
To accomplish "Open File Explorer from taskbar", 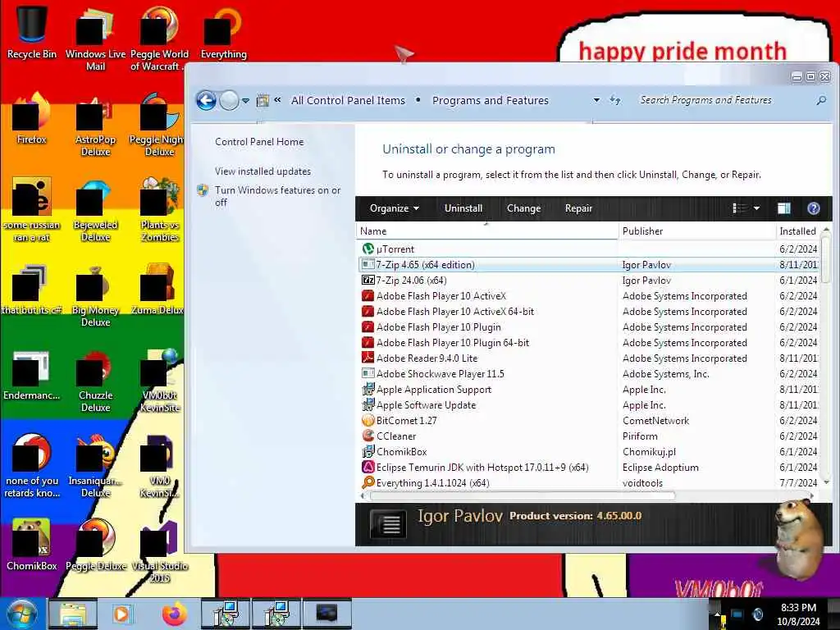I will click(73, 614).
